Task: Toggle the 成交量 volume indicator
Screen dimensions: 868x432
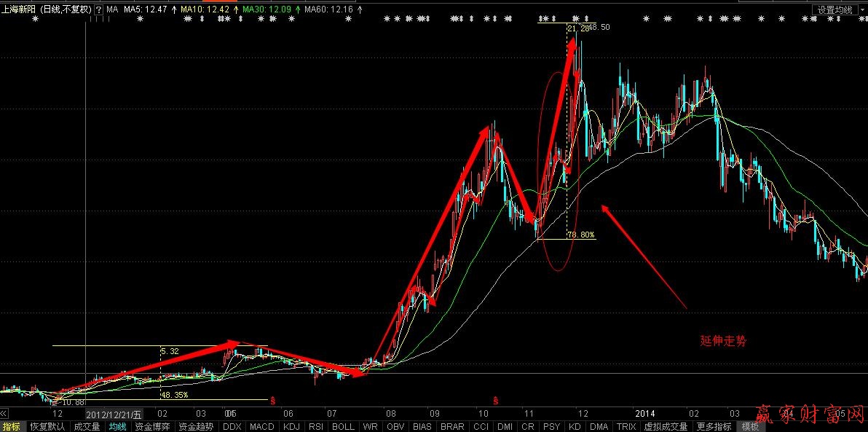Action: coord(87,427)
